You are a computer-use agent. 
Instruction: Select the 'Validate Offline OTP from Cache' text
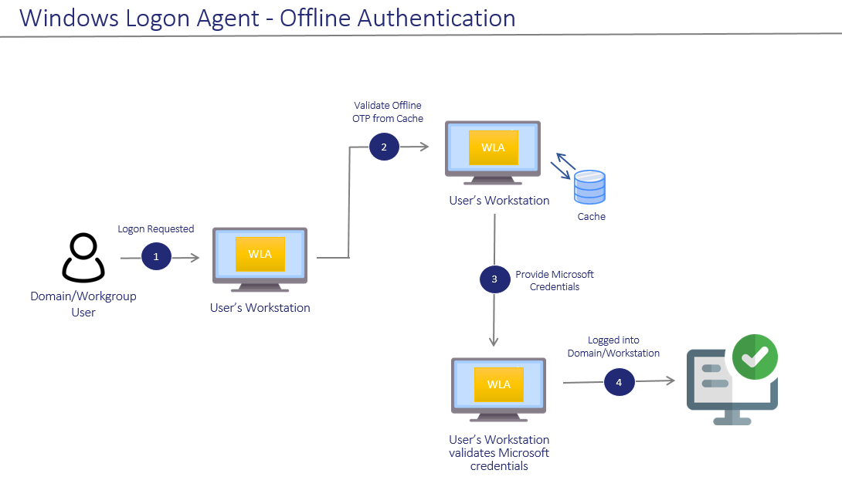(x=388, y=112)
